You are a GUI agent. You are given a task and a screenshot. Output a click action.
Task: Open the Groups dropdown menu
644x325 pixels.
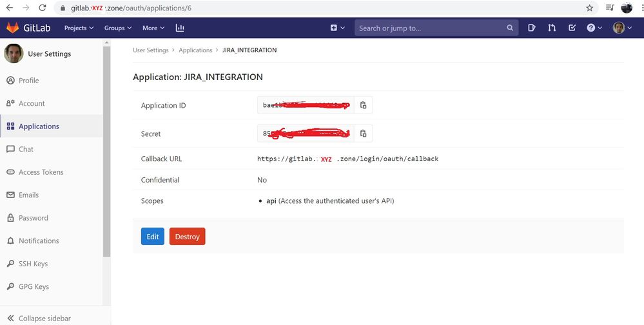click(x=118, y=28)
